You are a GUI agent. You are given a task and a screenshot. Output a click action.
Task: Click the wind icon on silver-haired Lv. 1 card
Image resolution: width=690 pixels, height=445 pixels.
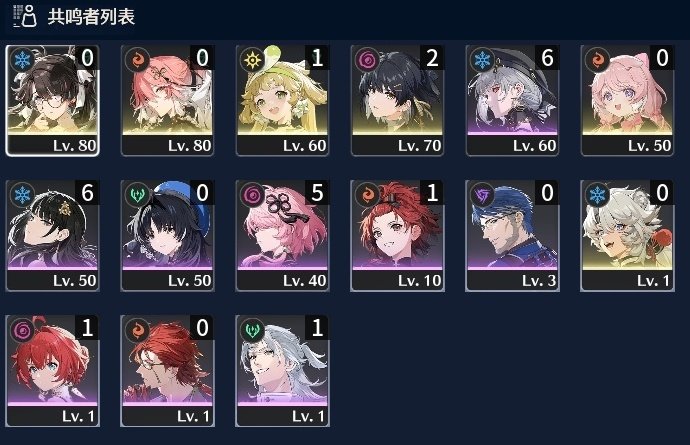[252, 330]
